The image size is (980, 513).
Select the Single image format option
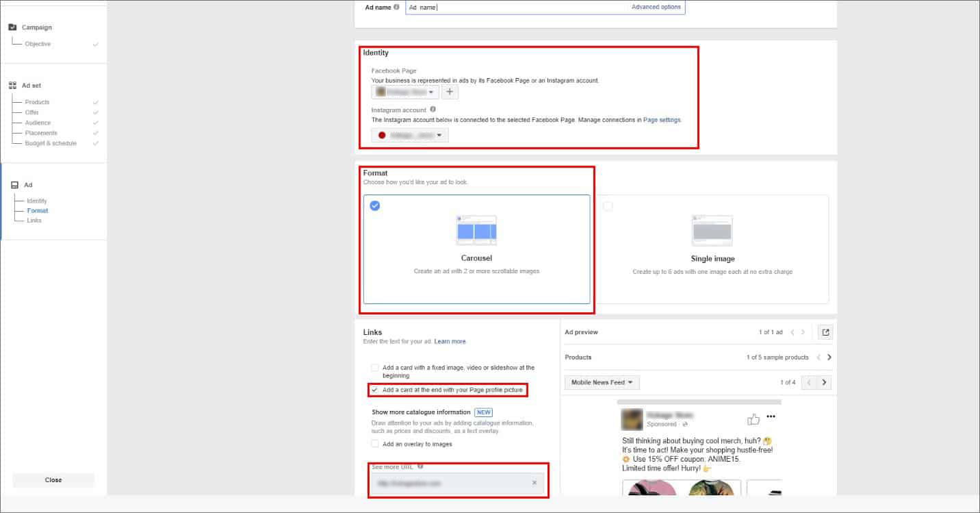pyautogui.click(x=712, y=249)
